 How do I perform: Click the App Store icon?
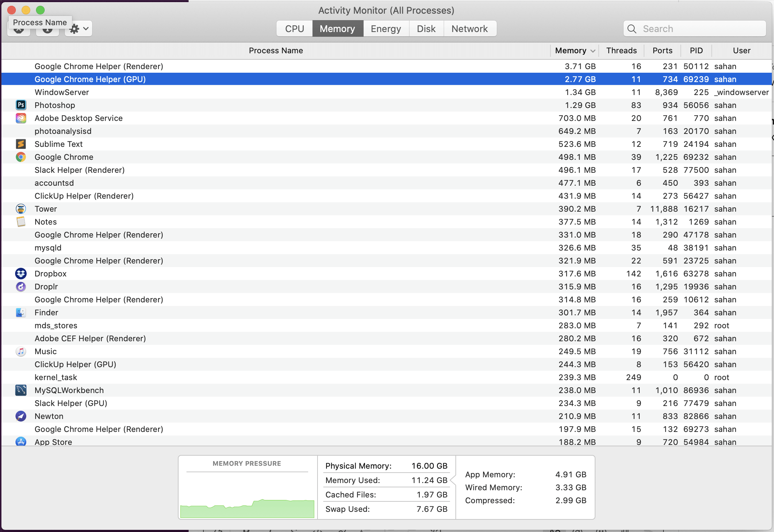click(x=21, y=442)
